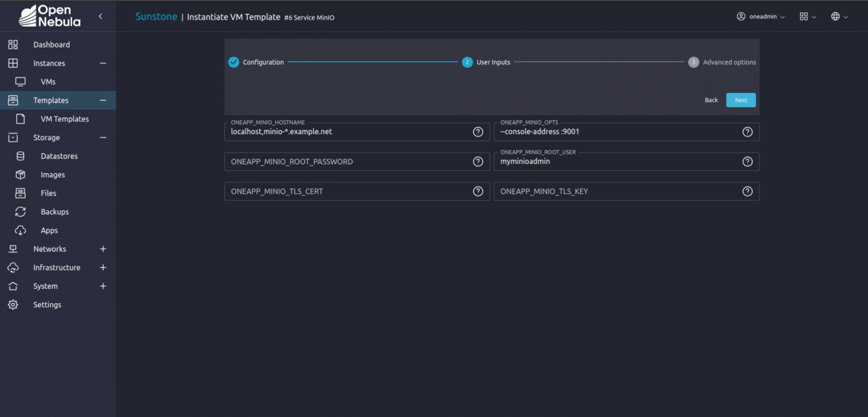Open the language globe dropdown
The height and width of the screenshot is (417, 868).
pyautogui.click(x=839, y=16)
